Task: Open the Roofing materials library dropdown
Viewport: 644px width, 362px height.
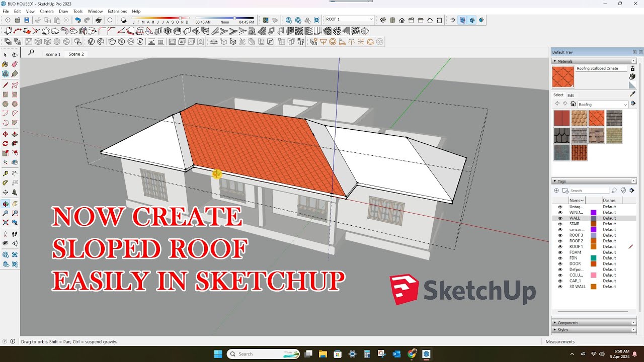Action: click(603, 105)
